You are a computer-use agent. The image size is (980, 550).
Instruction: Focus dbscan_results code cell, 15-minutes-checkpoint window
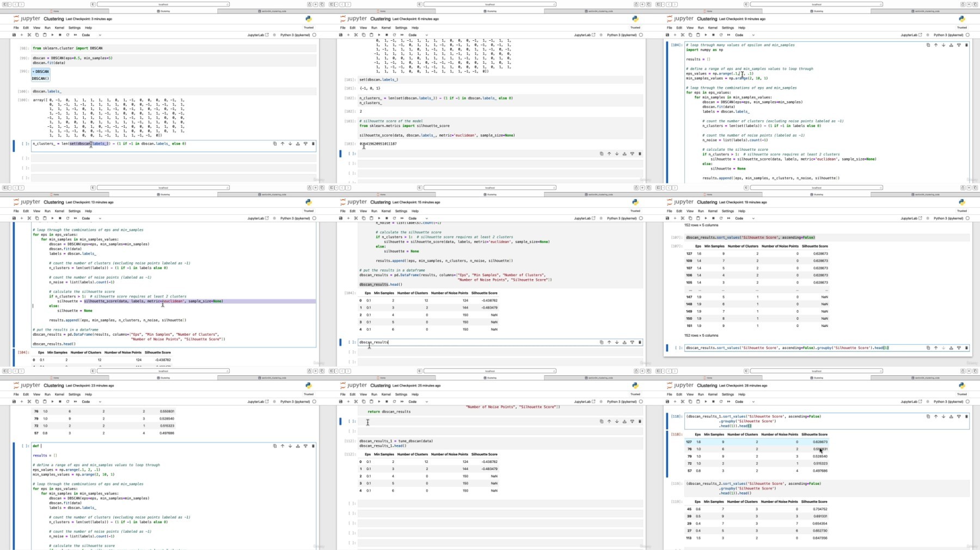pos(500,342)
